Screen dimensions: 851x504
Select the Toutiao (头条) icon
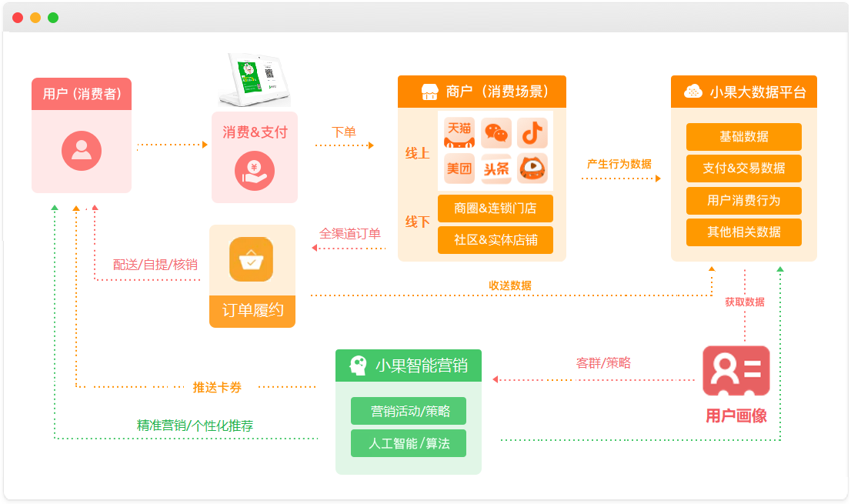[496, 169]
